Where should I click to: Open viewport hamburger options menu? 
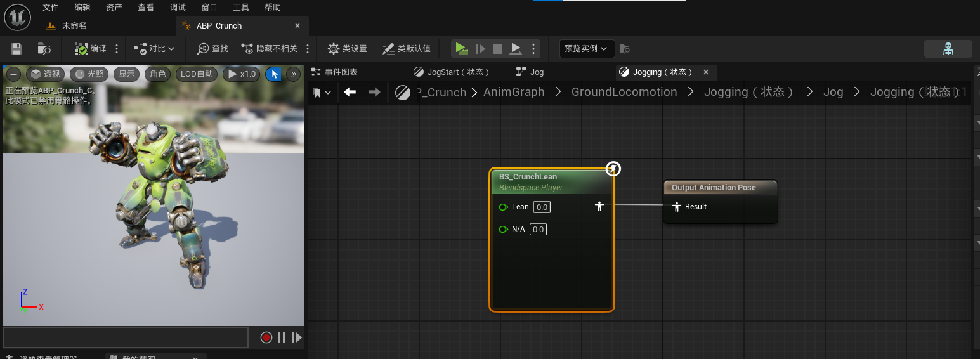pyautogui.click(x=13, y=74)
